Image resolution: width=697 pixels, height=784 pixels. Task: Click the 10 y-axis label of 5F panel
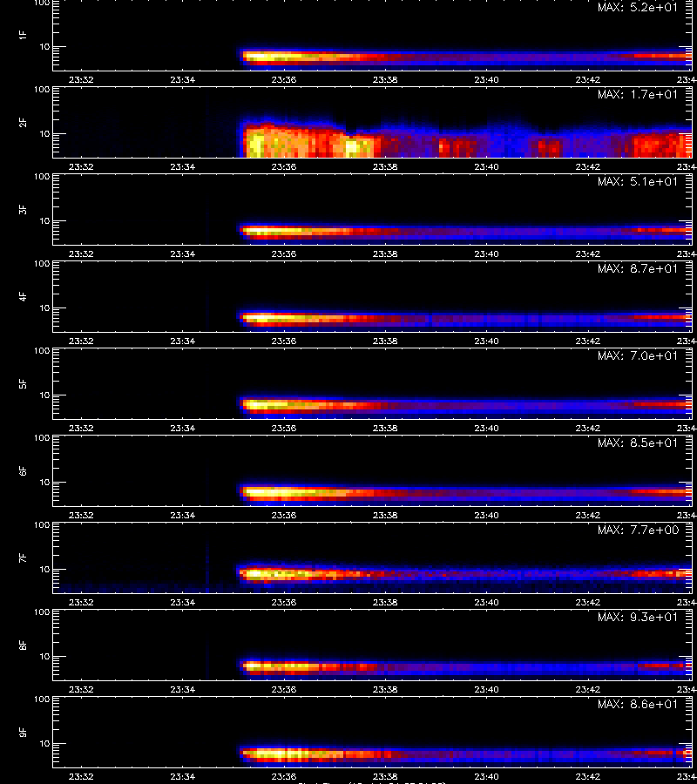click(44, 395)
